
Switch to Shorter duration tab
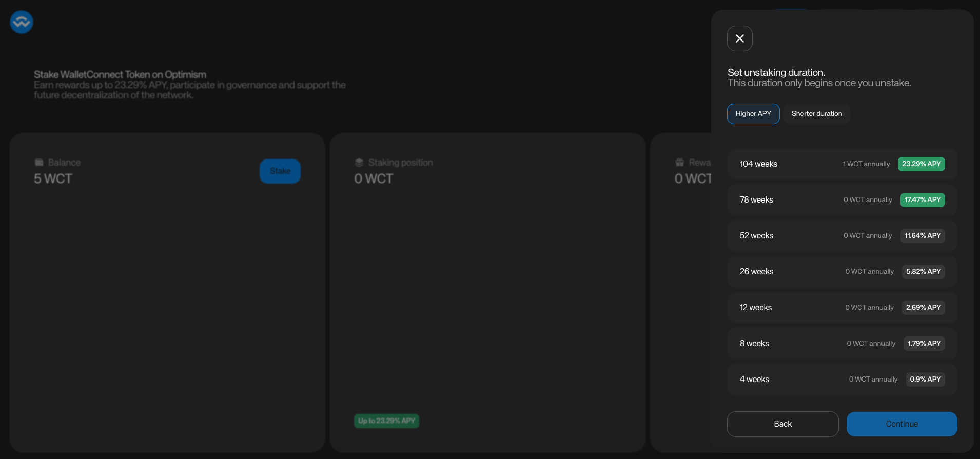click(x=816, y=114)
